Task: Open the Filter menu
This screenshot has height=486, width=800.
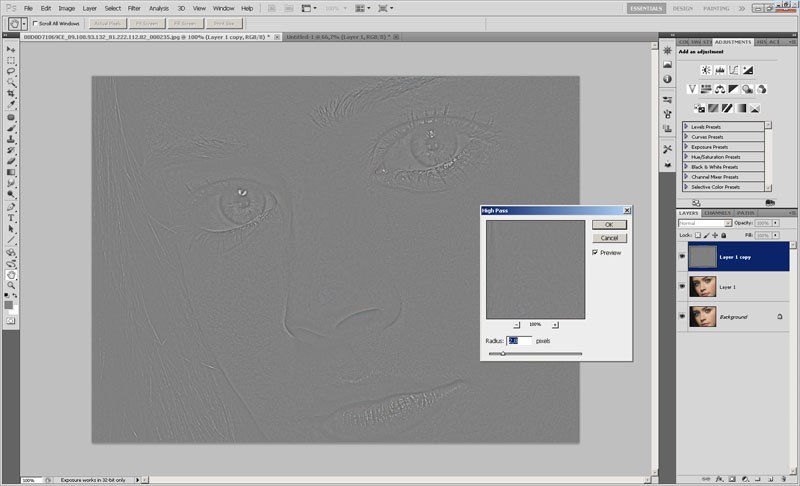Action: (x=133, y=8)
